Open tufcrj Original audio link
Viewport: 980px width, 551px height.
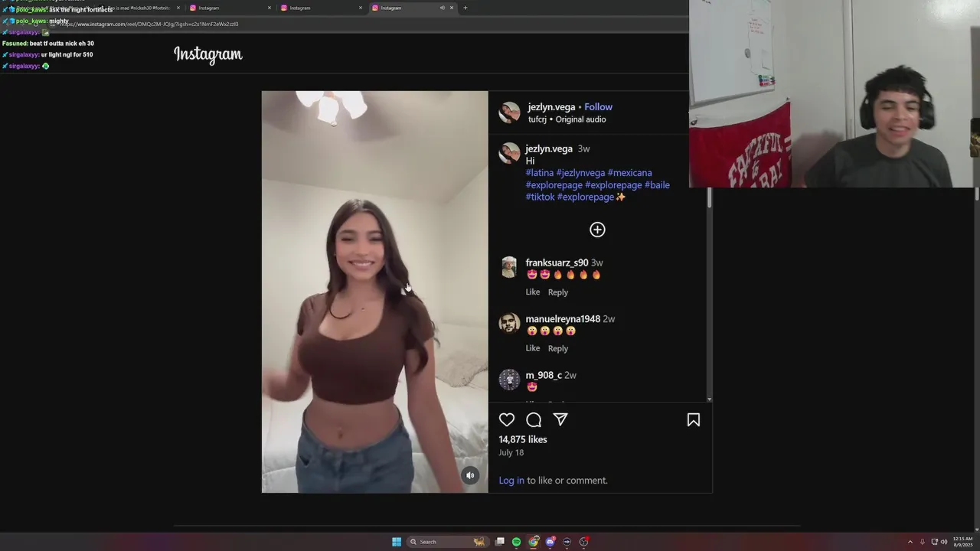567,119
